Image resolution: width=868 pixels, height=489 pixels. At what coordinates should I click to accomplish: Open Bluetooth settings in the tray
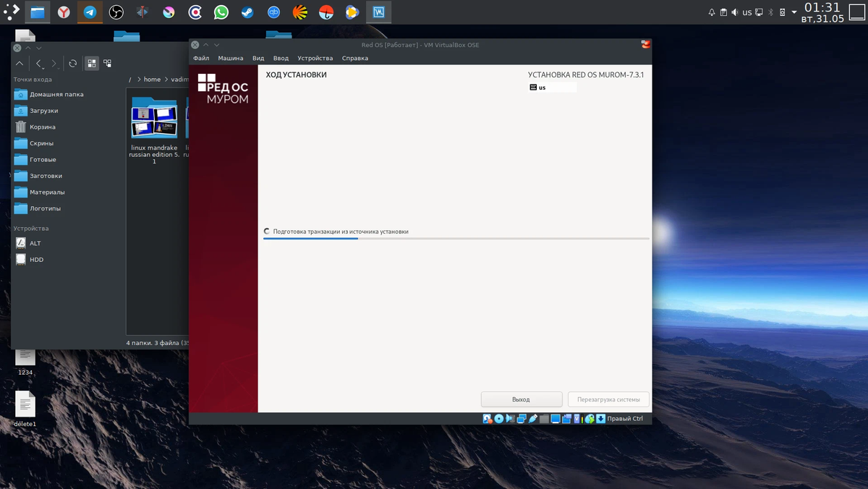coord(770,12)
